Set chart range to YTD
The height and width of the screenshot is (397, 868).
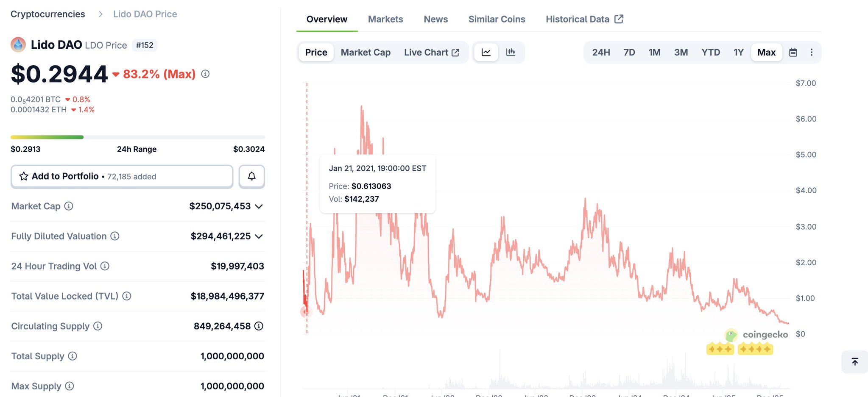711,53
